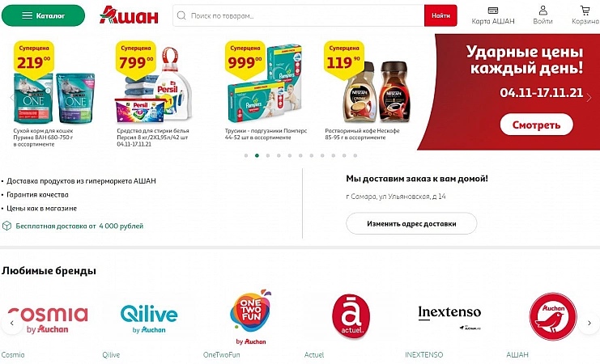
Task: Click the red Найти button
Action: coord(440,15)
